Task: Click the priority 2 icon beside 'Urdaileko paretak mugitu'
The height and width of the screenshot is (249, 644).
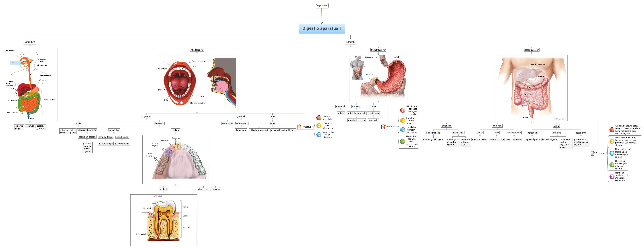Action: (x=402, y=121)
